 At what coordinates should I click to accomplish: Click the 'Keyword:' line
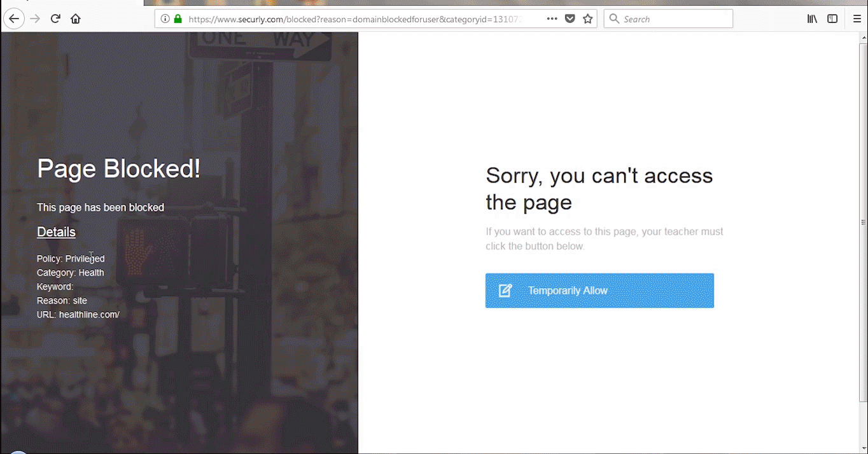(x=55, y=287)
